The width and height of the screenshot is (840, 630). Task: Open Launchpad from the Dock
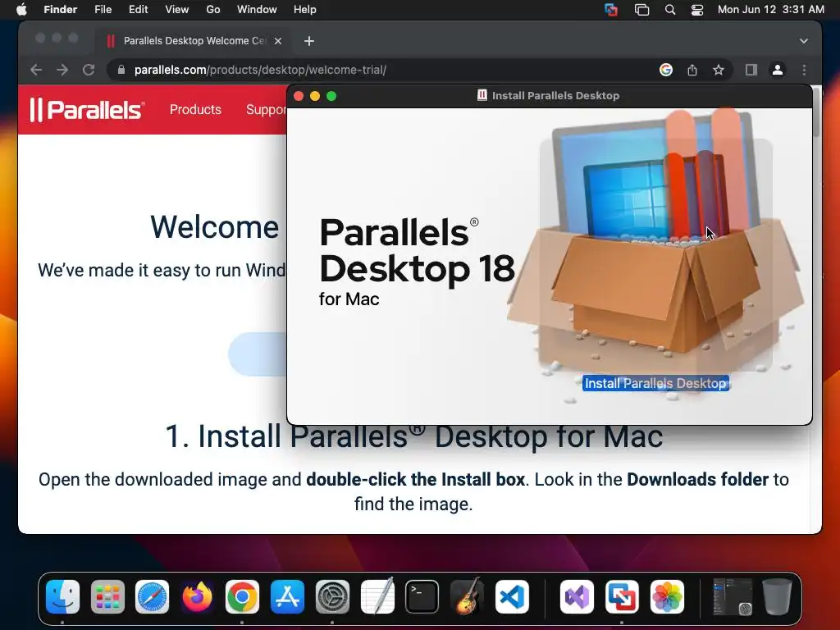point(107,596)
